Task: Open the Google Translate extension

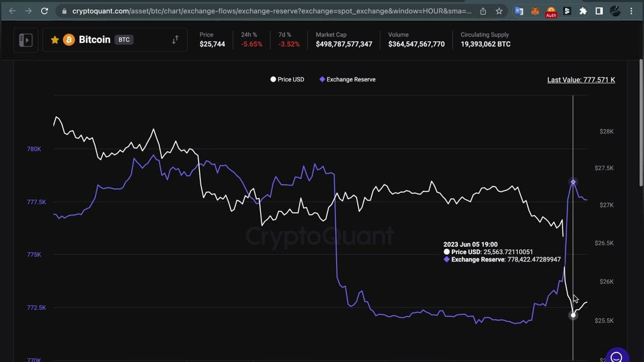Action: pos(519,11)
